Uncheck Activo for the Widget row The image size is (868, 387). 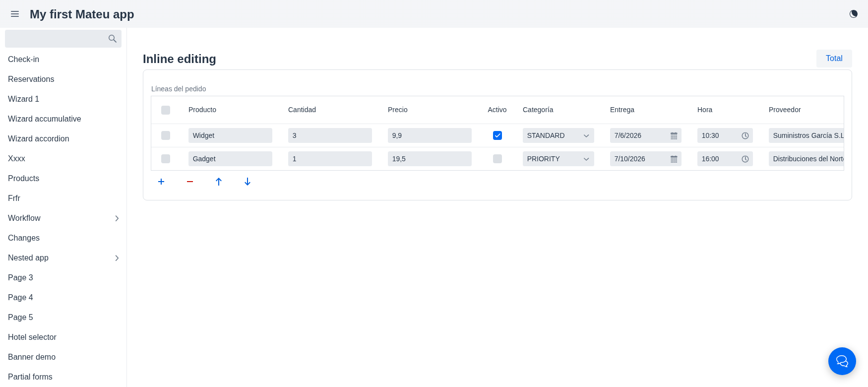tap(497, 135)
